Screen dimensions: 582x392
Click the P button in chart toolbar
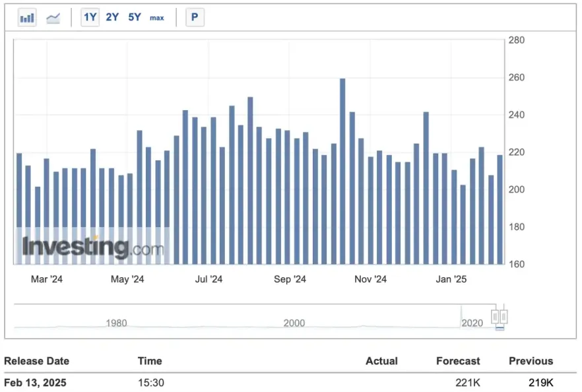195,18
